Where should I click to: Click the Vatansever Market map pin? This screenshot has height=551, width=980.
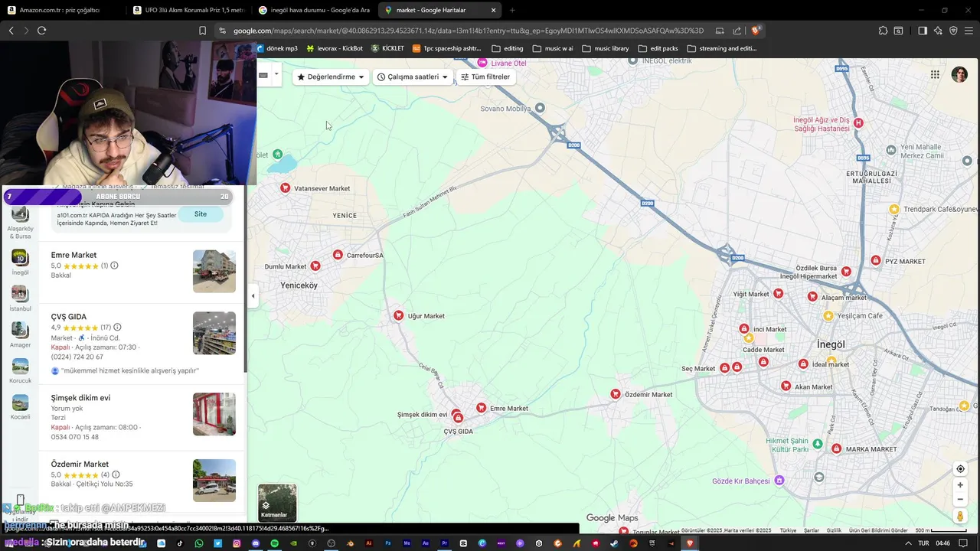coord(286,187)
